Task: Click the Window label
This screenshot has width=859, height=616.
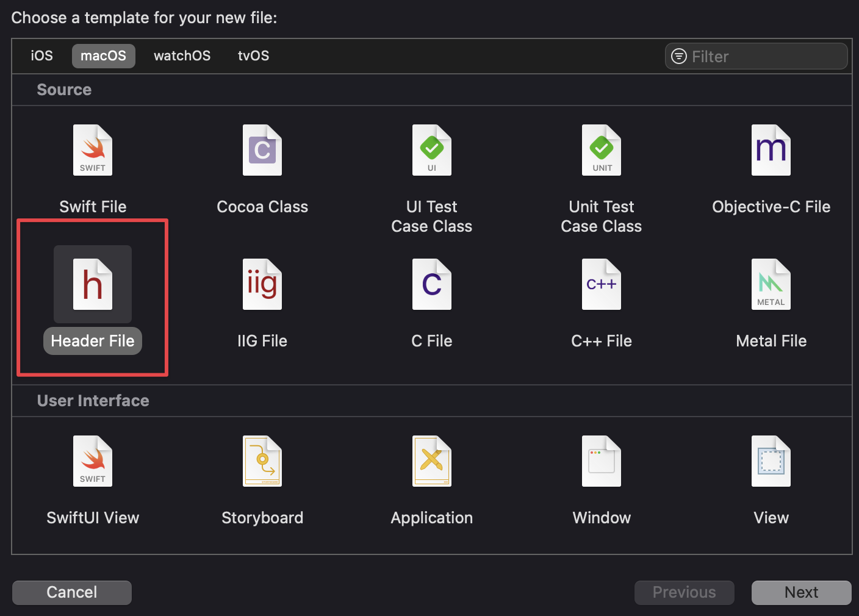Action: coord(602,518)
